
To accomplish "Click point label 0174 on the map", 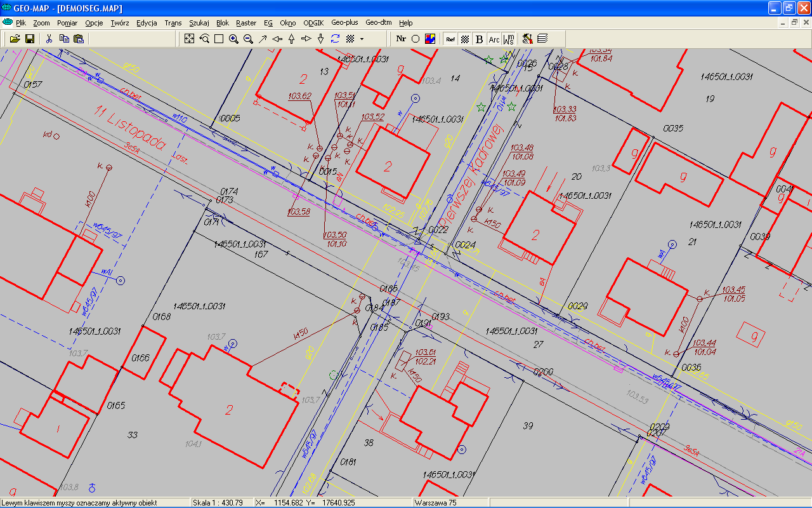I will click(229, 191).
